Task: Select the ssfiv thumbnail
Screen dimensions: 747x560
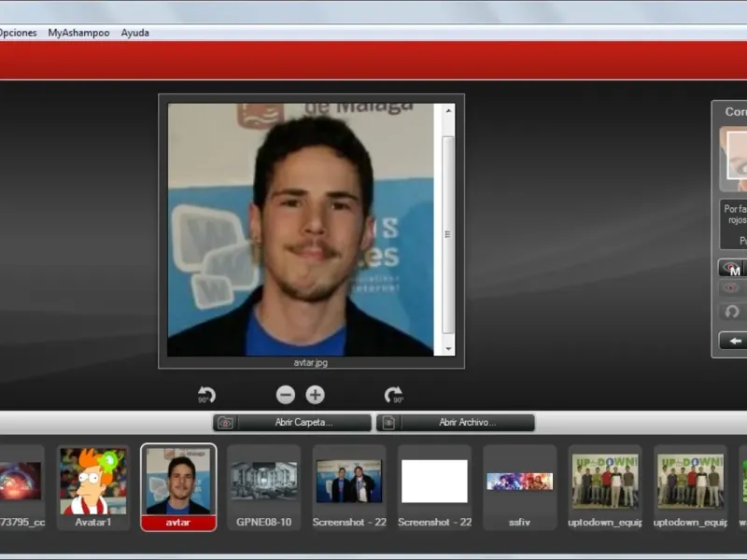Action: pyautogui.click(x=519, y=483)
